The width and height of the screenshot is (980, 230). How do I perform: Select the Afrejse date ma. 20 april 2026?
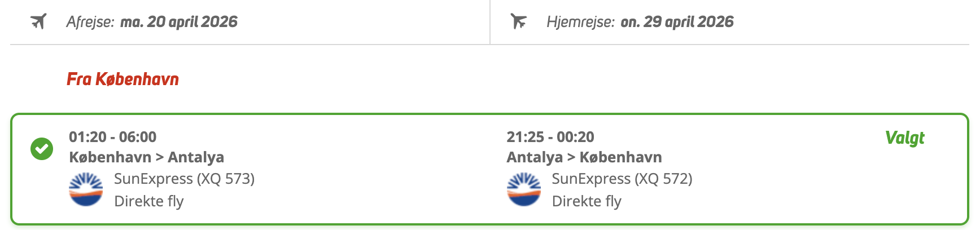[x=179, y=22]
